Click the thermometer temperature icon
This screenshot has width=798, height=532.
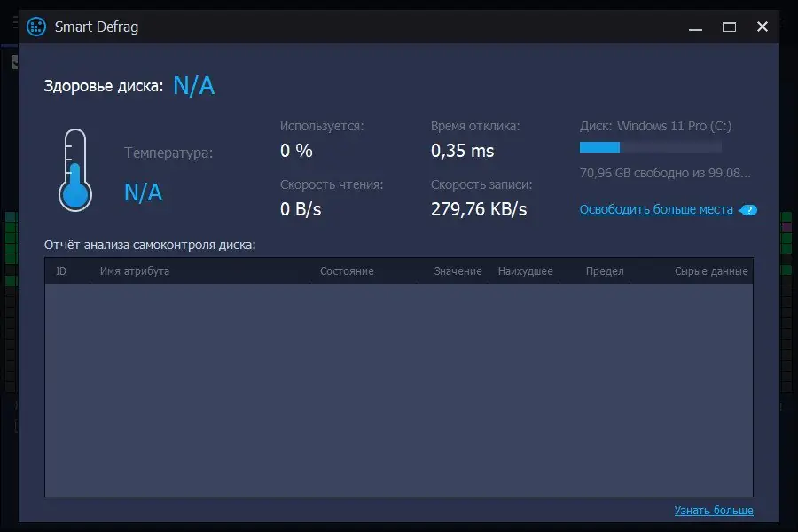(75, 170)
